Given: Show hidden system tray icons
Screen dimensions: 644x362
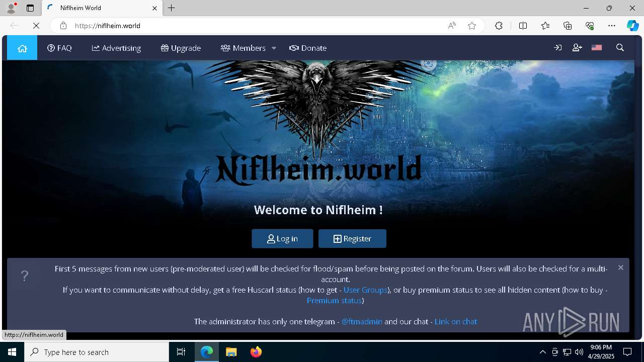Looking at the screenshot, I should tap(542, 352).
